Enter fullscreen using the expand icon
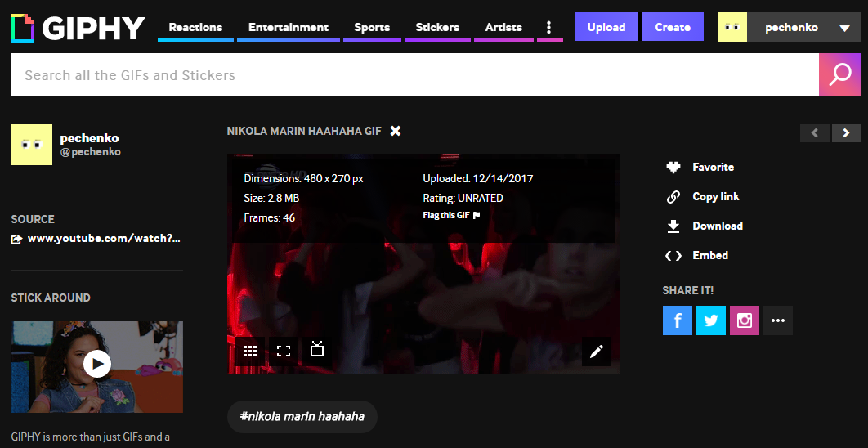 point(284,352)
